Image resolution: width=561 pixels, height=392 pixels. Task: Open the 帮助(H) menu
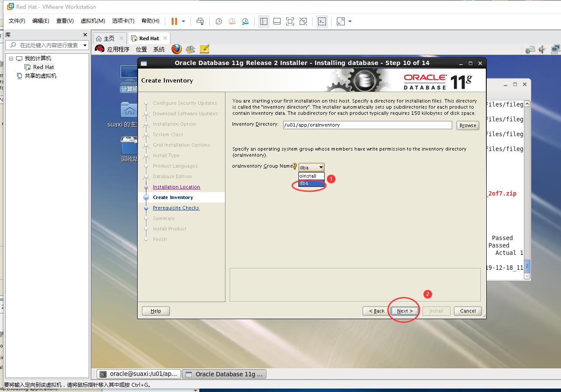tap(150, 21)
